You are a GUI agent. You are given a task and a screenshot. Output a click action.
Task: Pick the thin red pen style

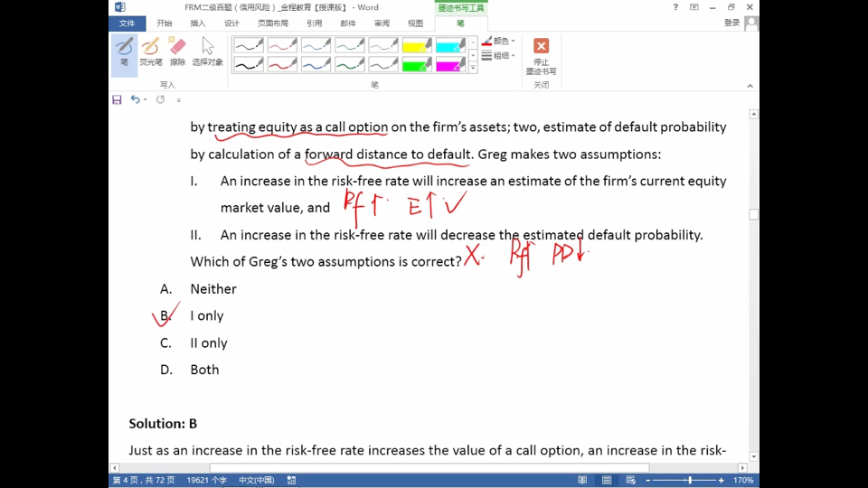pos(282,45)
